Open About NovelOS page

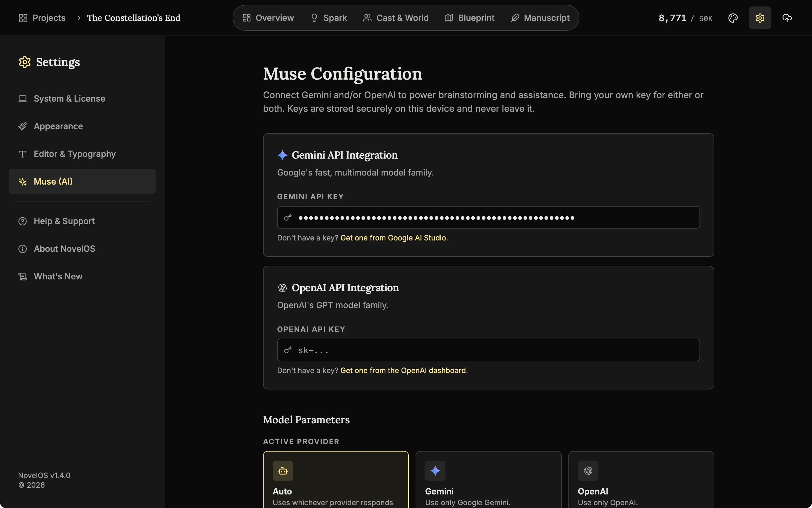tap(82, 249)
